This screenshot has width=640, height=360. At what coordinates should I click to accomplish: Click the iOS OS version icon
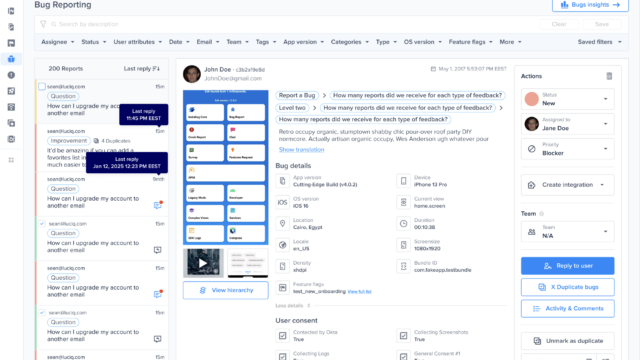coord(282,202)
